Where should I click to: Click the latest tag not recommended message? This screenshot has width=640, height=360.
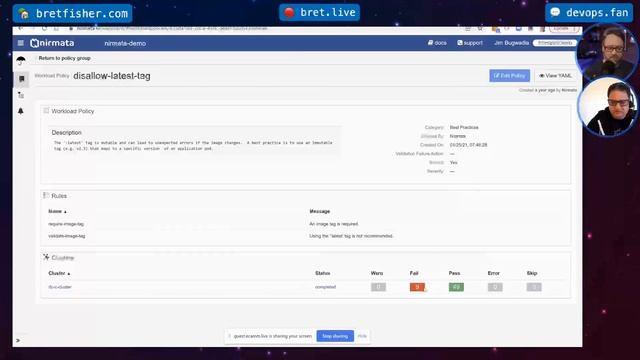click(351, 236)
